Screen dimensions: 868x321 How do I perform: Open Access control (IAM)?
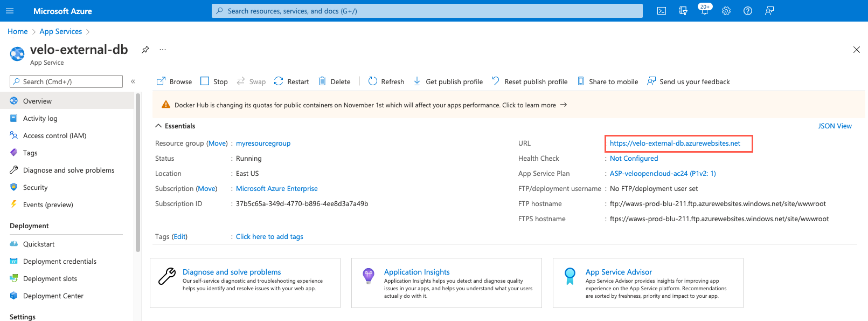click(67, 135)
